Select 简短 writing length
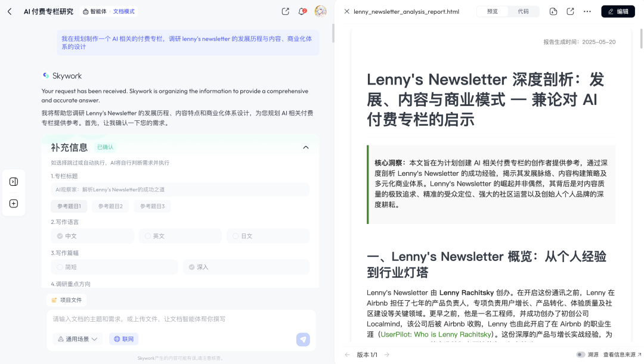The image size is (644, 364). [x=114, y=267]
